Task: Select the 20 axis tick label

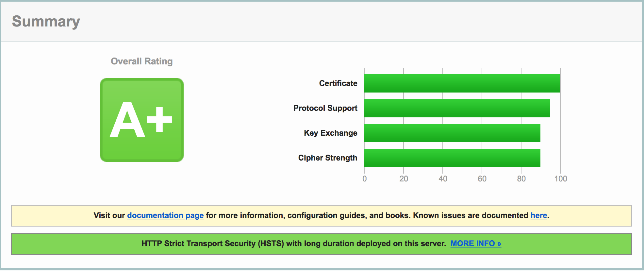Action: [404, 179]
